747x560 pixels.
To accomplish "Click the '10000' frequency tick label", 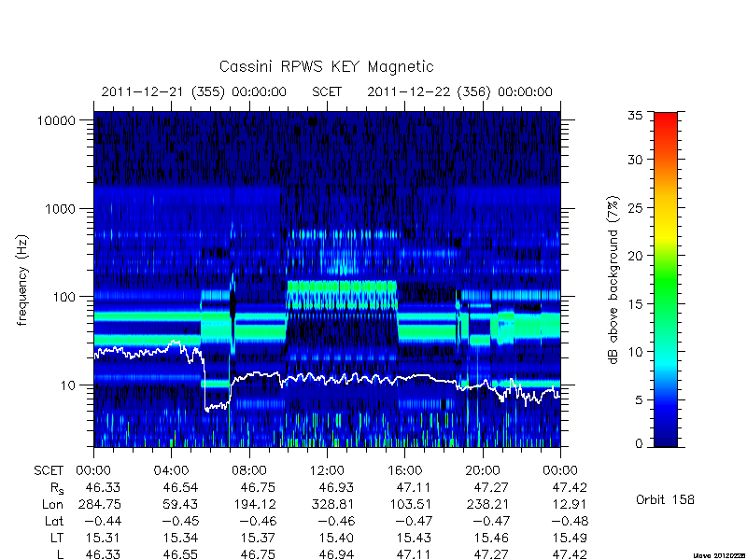I will 56,121.
